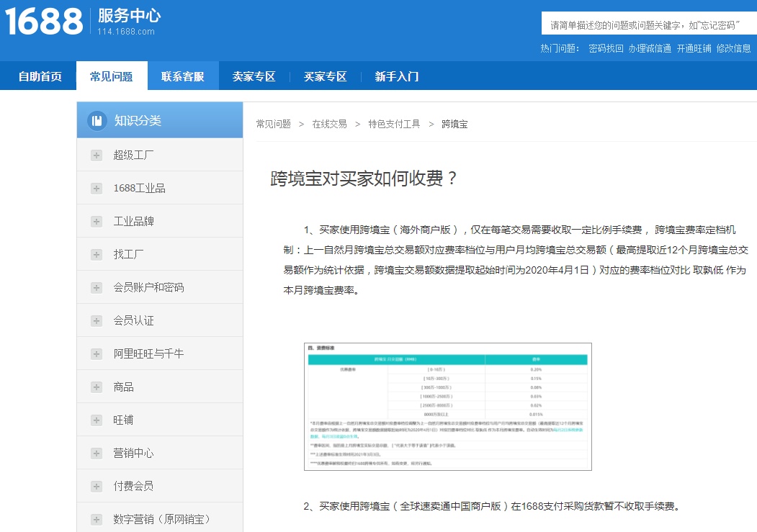This screenshot has width=757, height=532.
Task: Expand the 旺铺 plus icon
Action: point(97,420)
